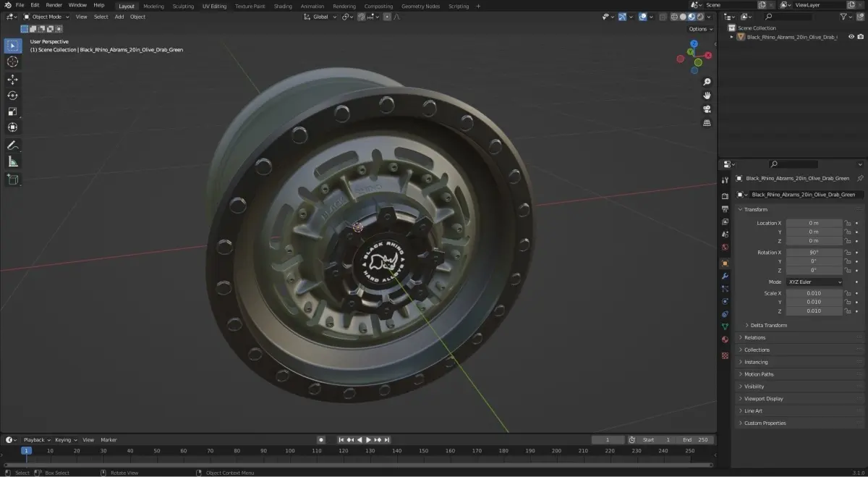Screen dimensions: 868x477
Task: Toggle Rotation X lock icon
Action: [x=848, y=253]
